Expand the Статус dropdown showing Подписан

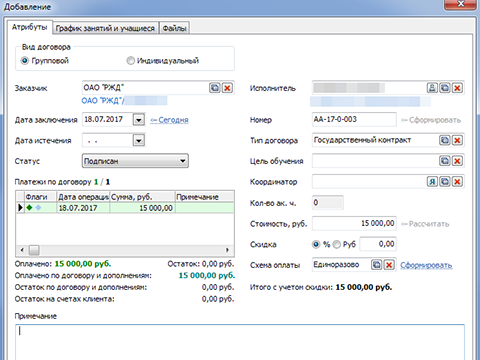(135, 161)
